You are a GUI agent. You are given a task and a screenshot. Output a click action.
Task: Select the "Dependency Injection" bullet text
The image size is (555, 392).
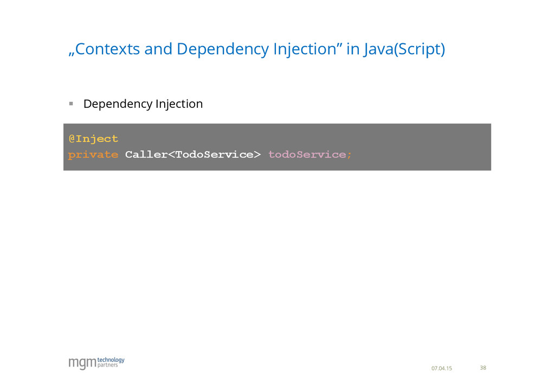click(x=143, y=104)
